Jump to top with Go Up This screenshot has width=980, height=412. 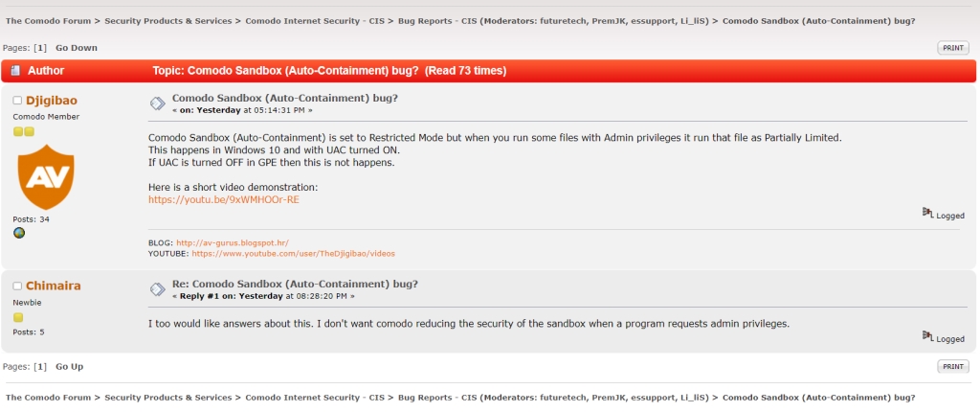coord(69,366)
